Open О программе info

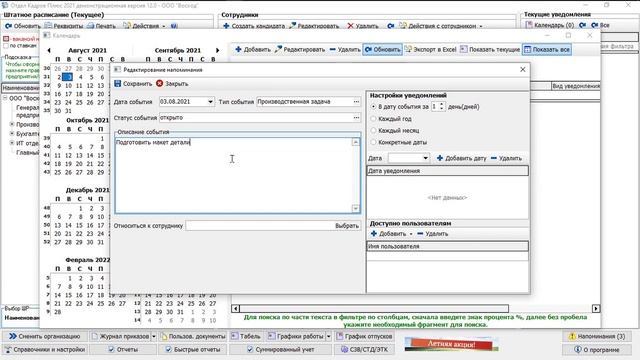tap(597, 350)
